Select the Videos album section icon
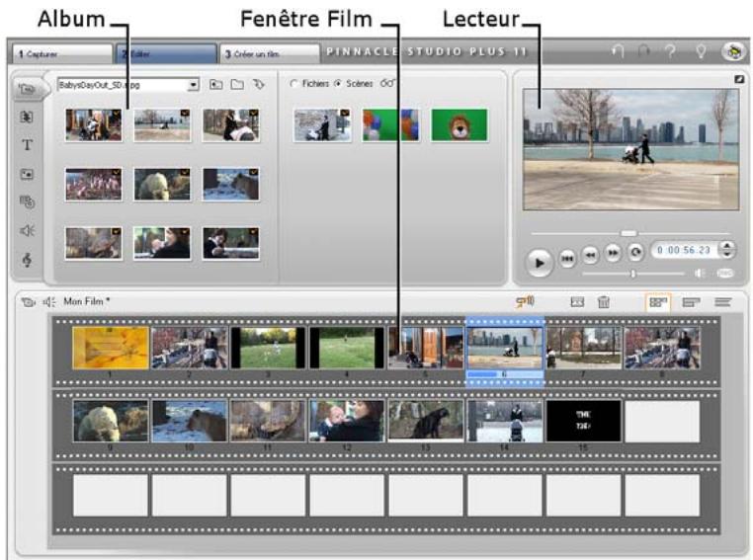This screenshot has width=753, height=560. [28, 89]
